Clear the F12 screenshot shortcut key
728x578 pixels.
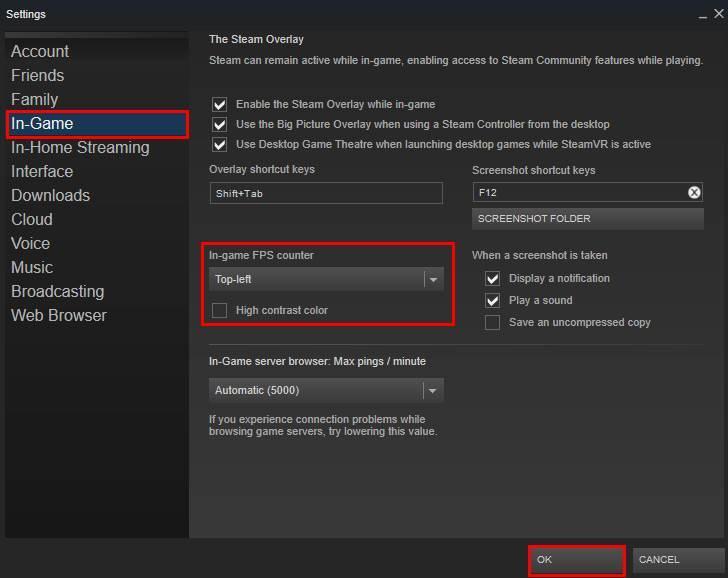tap(694, 192)
